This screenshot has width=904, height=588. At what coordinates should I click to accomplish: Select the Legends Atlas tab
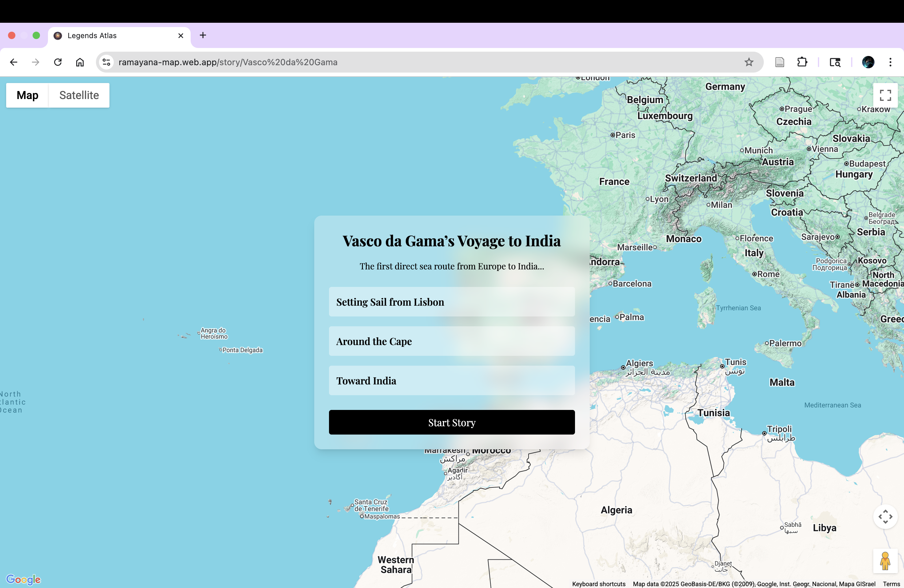pyautogui.click(x=114, y=36)
